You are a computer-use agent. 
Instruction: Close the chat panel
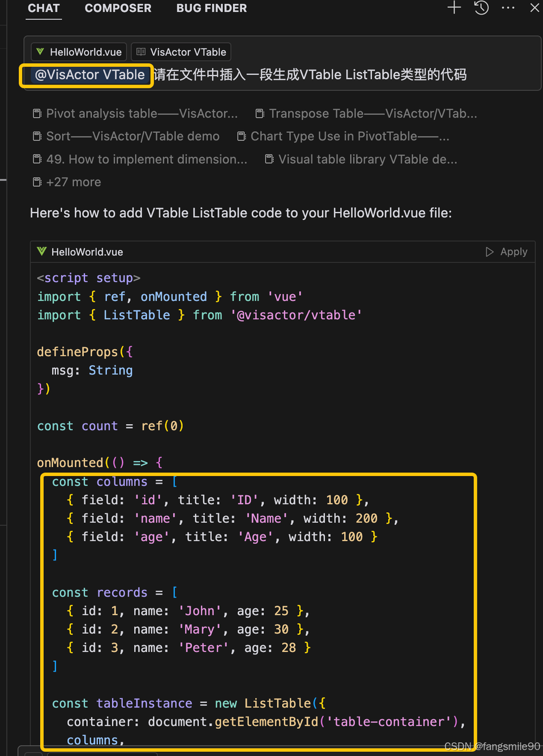pyautogui.click(x=534, y=8)
